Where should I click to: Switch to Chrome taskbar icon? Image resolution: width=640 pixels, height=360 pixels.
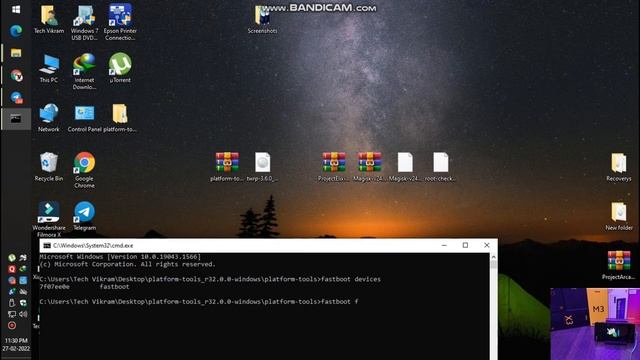click(x=16, y=75)
